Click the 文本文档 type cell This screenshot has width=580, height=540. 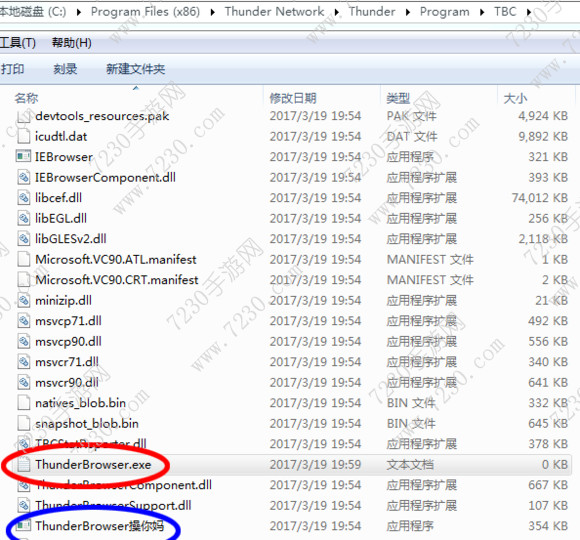pos(410,465)
